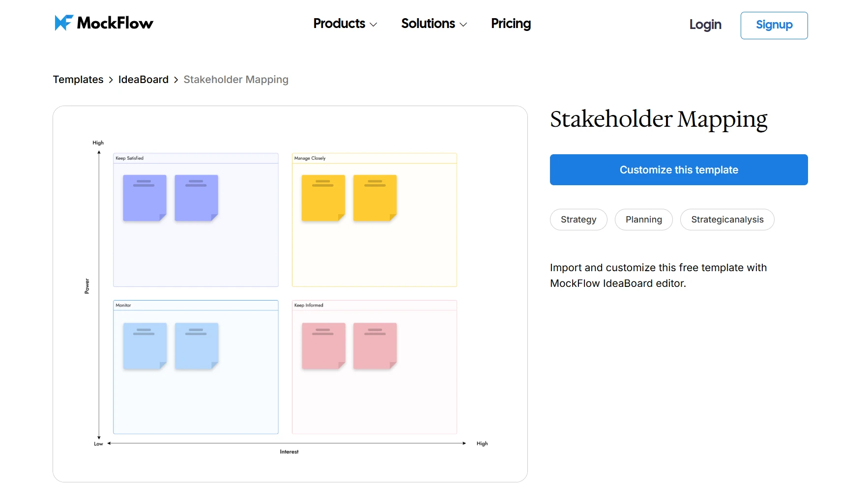Click the MockFlow logo
The height and width of the screenshot is (504, 867).
(x=103, y=23)
